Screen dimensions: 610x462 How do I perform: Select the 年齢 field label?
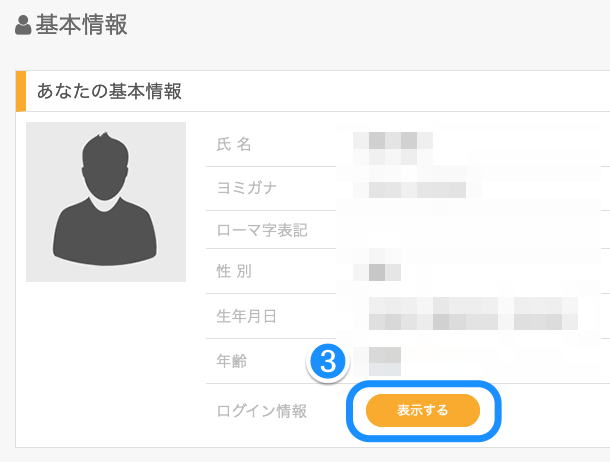[x=232, y=361]
